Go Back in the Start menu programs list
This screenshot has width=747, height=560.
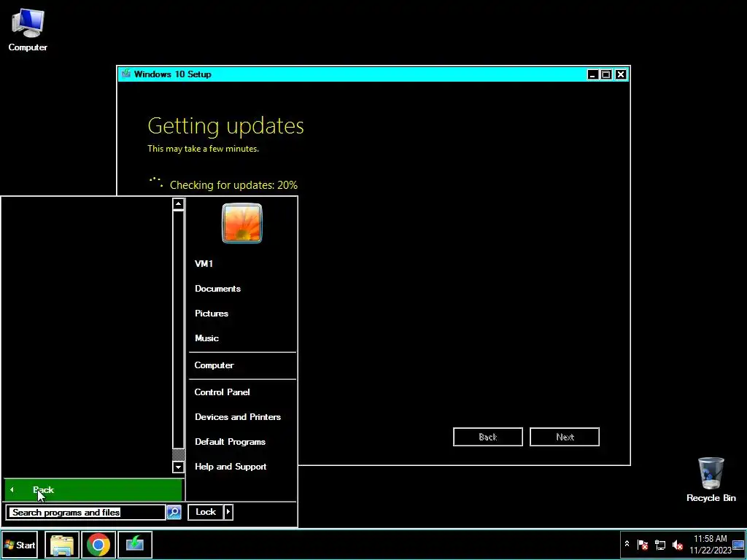tap(93, 490)
